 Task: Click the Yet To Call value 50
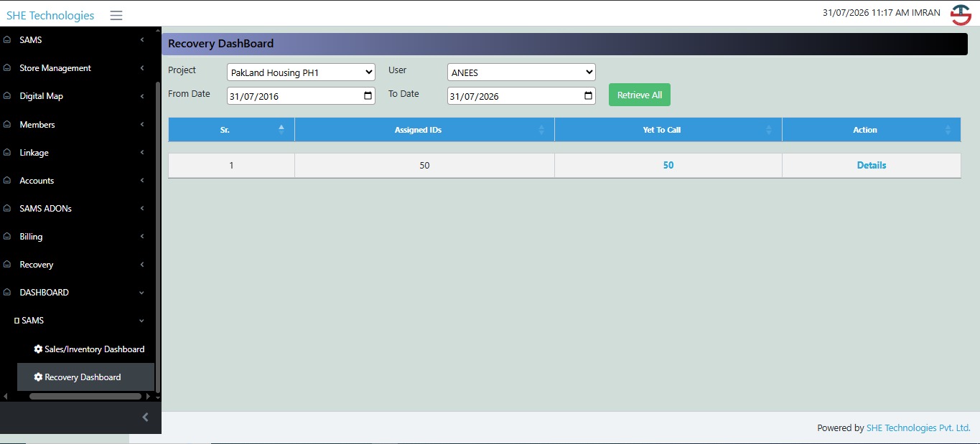[668, 165]
